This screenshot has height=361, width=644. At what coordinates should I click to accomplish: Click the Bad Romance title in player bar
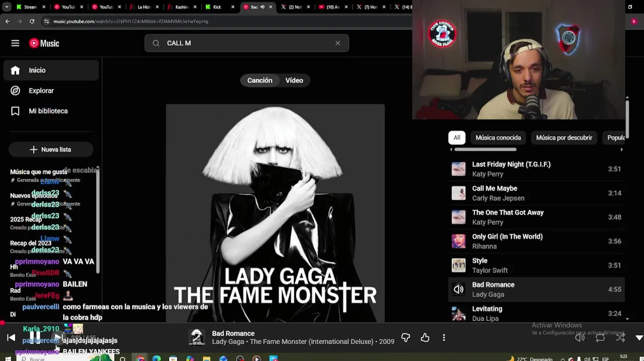pyautogui.click(x=233, y=333)
